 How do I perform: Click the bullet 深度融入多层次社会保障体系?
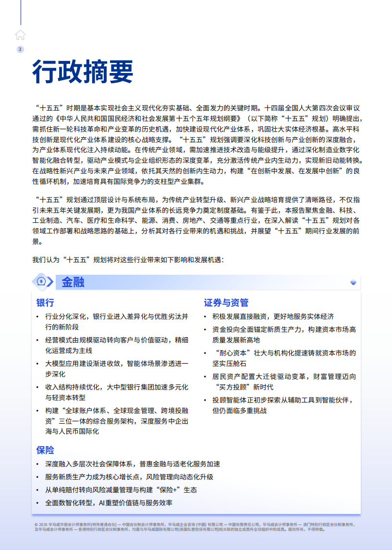(133, 464)
